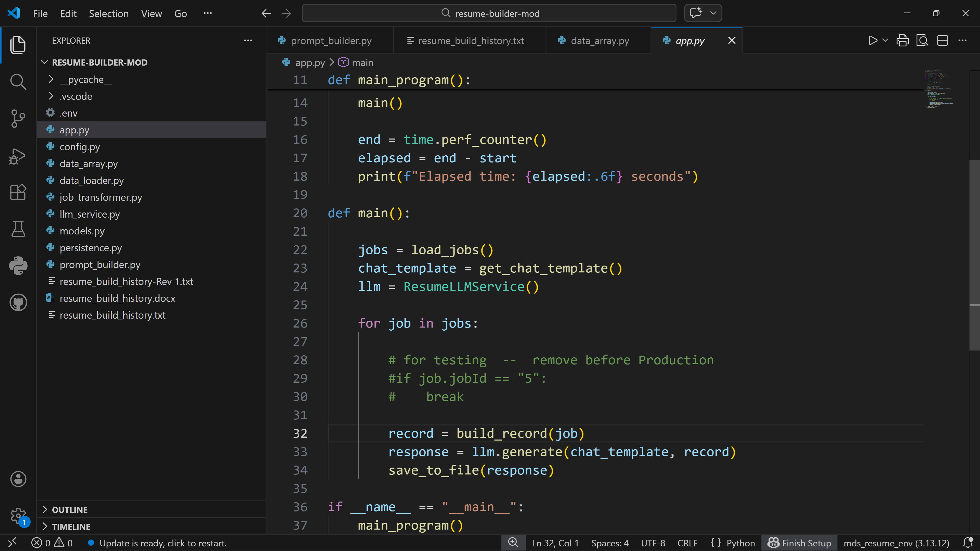980x551 pixels.
Task: Open run button dropdown arrow
Action: click(x=885, y=40)
